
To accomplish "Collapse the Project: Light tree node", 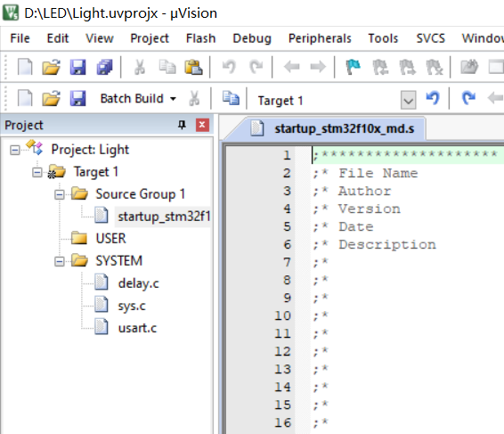I will coord(15,150).
